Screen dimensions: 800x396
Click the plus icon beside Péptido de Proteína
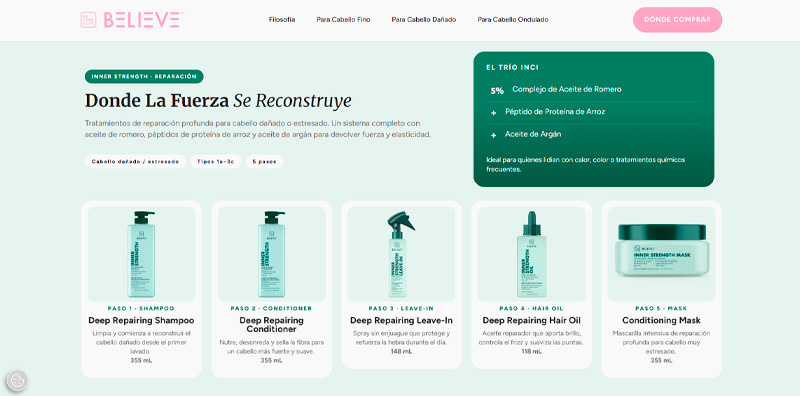(x=493, y=113)
